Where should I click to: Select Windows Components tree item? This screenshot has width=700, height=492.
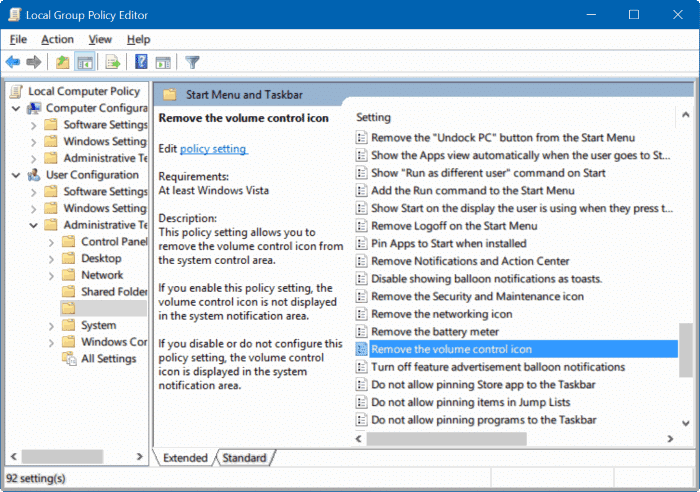114,342
